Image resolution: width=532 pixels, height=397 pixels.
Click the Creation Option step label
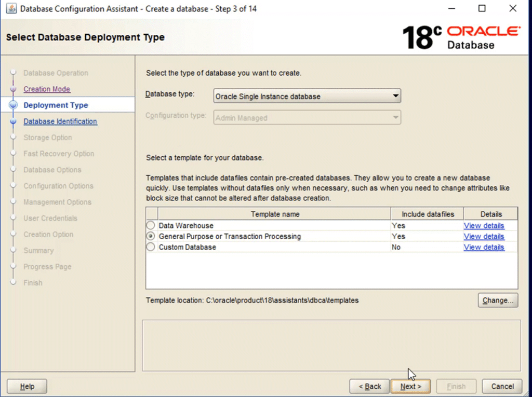pyautogui.click(x=48, y=234)
